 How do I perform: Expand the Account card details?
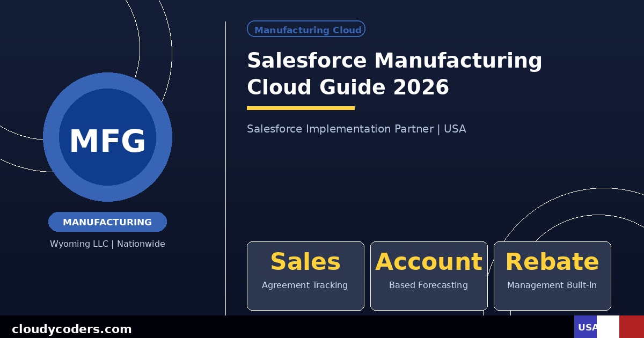pyautogui.click(x=429, y=262)
